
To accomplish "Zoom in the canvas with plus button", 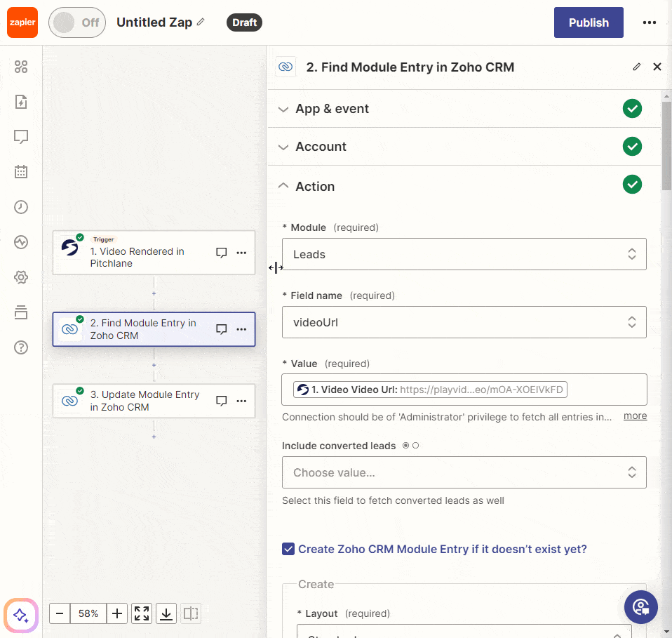I will coord(117,613).
